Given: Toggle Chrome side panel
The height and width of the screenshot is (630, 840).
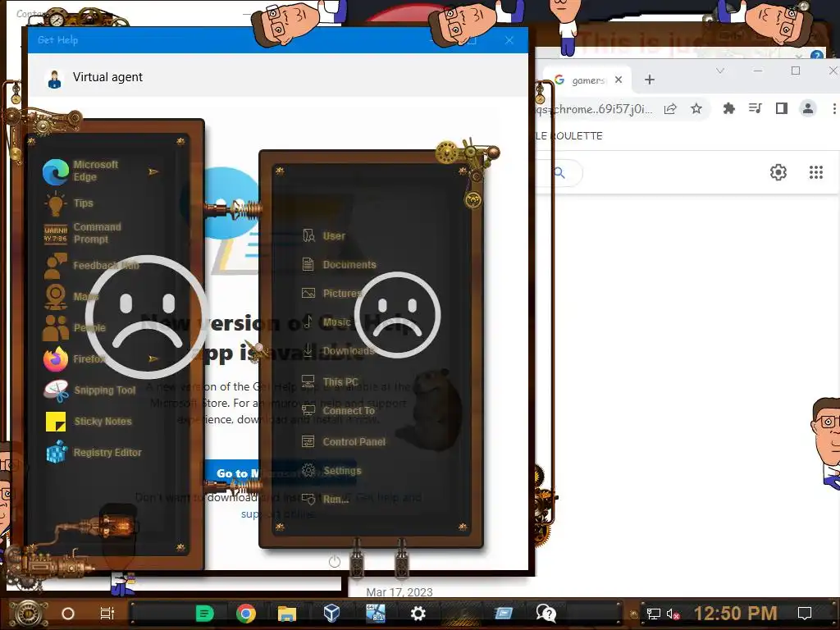Looking at the screenshot, I should click(782, 109).
